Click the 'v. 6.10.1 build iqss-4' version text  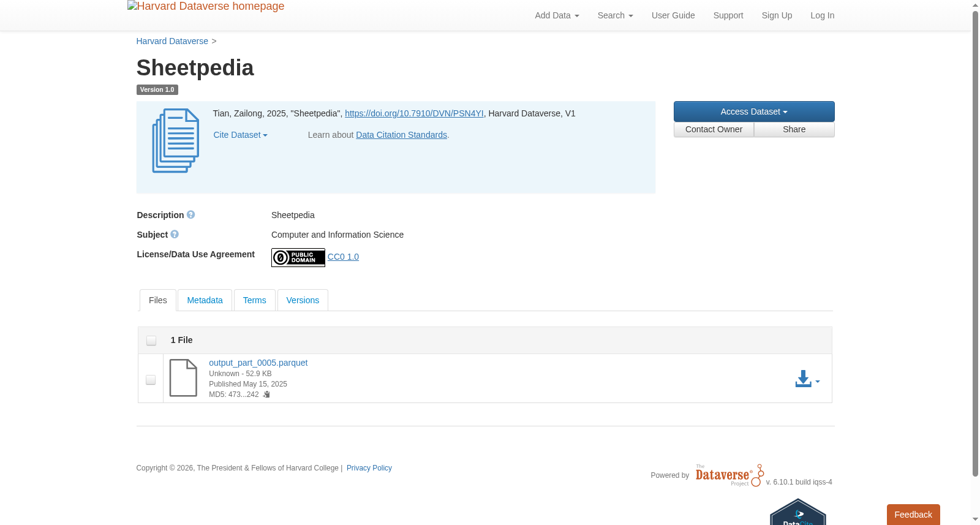(799, 482)
